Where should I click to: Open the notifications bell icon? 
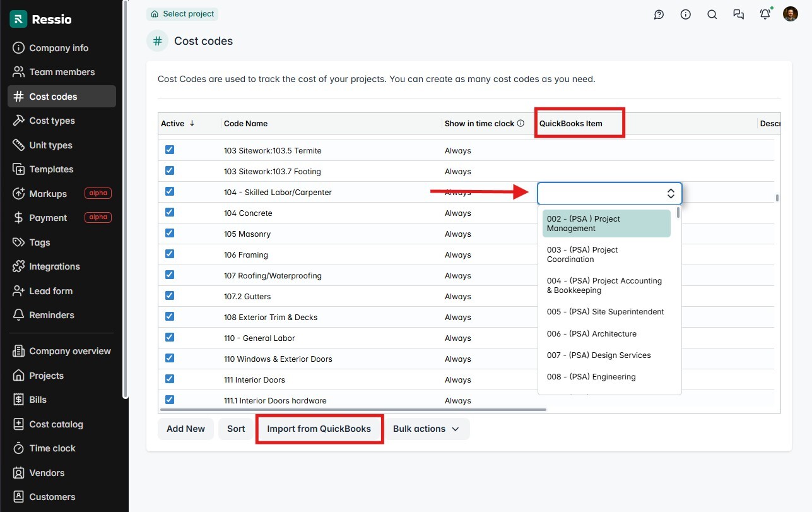765,15
